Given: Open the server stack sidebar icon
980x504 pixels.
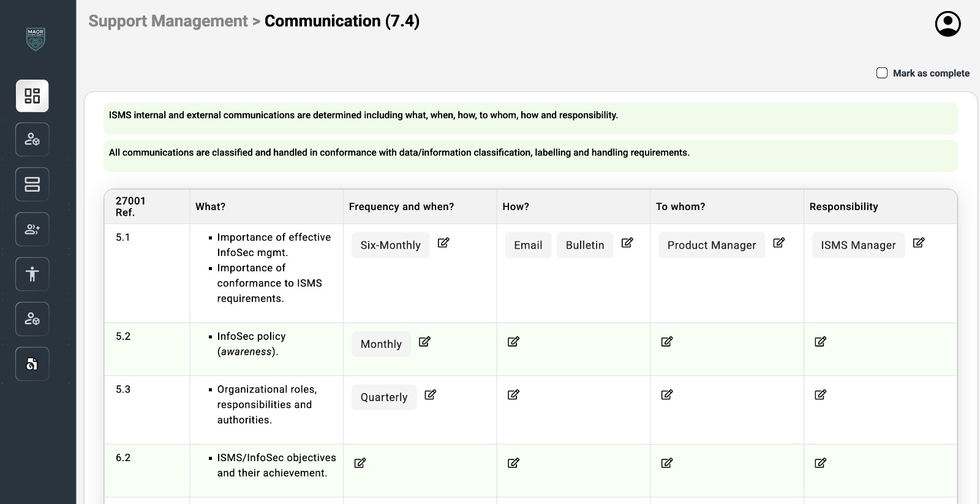Looking at the screenshot, I should click(32, 184).
